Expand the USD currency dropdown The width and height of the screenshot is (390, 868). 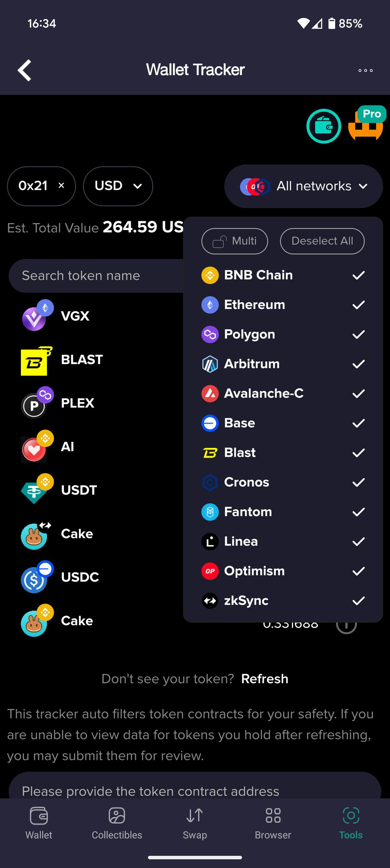(x=118, y=186)
